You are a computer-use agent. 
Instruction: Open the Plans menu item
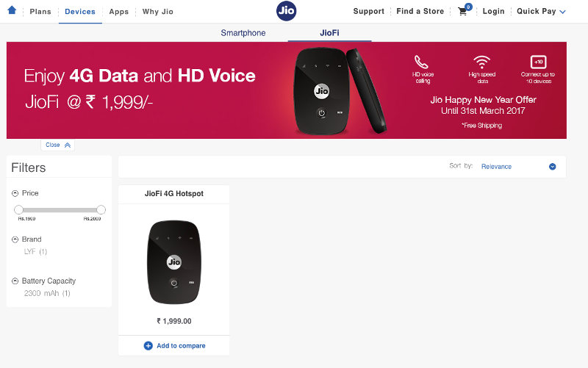[x=40, y=12]
